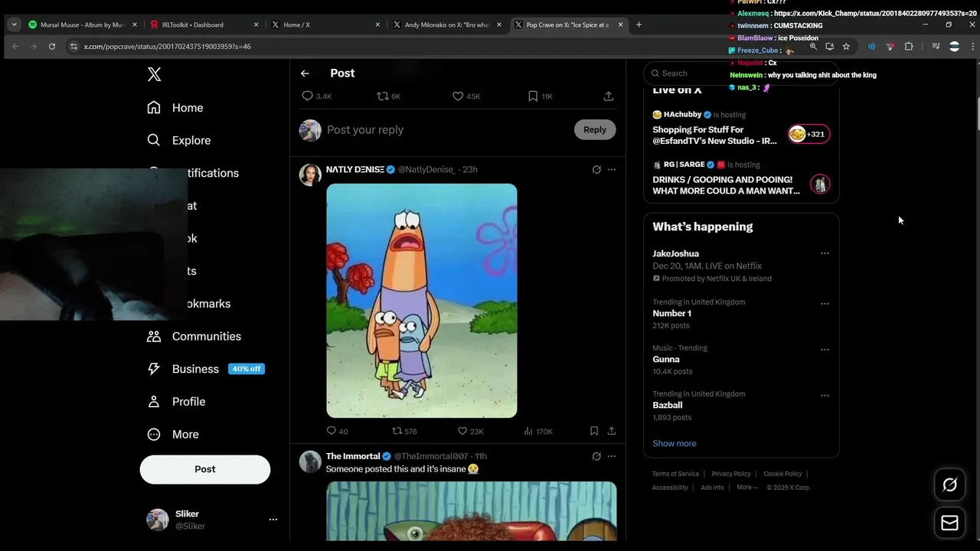Open Privacy Policy footer link

[731, 474]
